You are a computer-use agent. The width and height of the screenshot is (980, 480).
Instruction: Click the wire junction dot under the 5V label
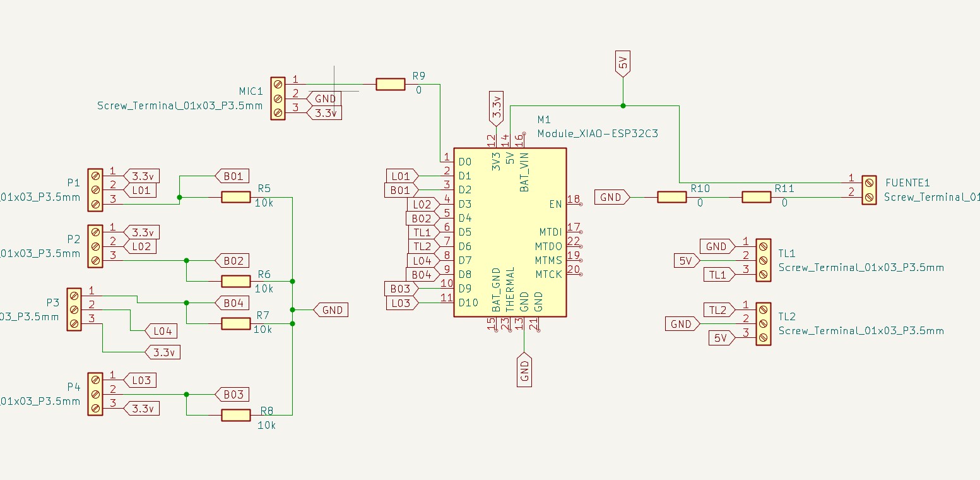(x=623, y=105)
